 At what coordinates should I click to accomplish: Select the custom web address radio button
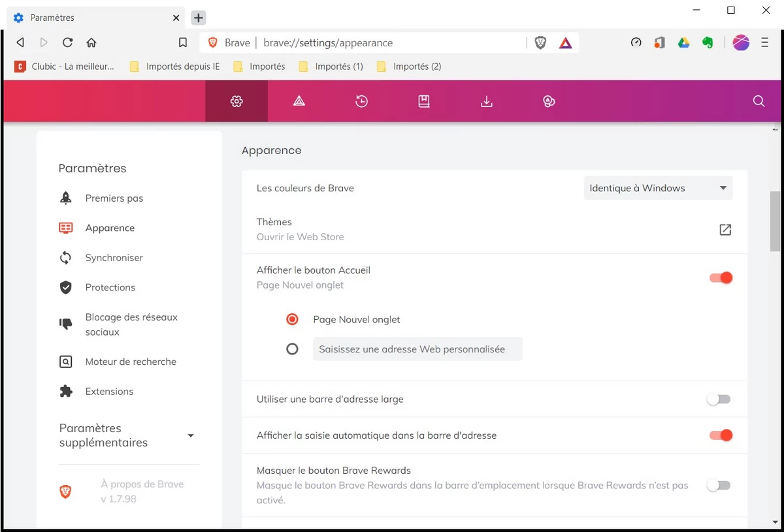tap(292, 349)
